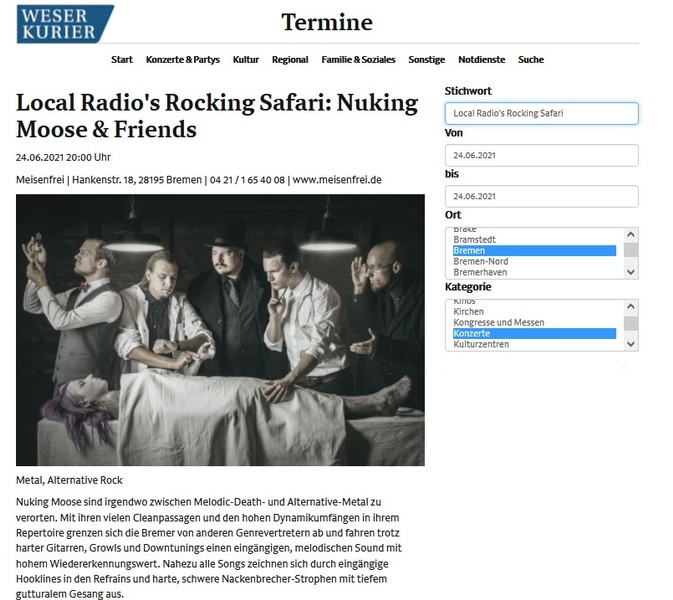The image size is (673, 600).
Task: Click the Stichwort label
Action: click(x=468, y=91)
